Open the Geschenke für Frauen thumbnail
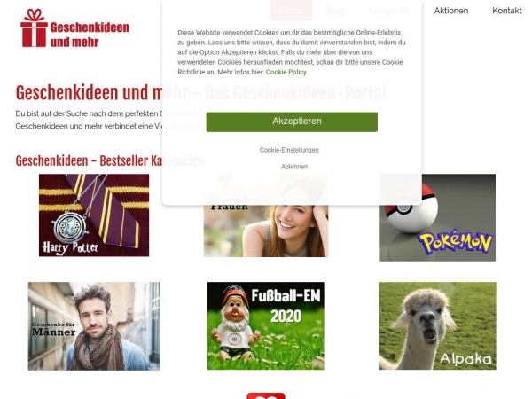The image size is (532, 399). tap(266, 231)
